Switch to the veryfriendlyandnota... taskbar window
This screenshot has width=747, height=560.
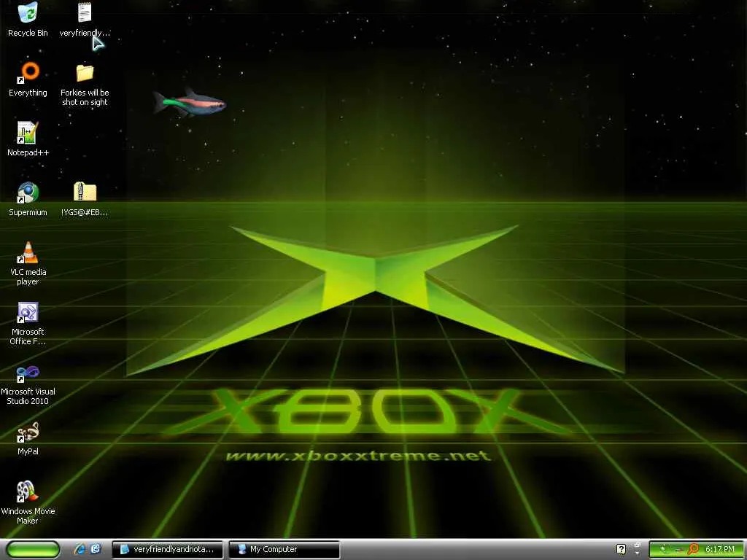167,550
